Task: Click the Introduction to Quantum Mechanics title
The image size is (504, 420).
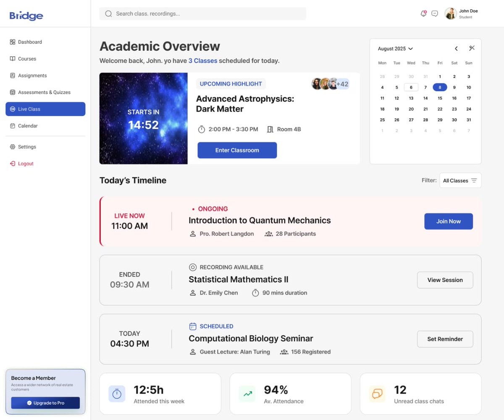Action: [x=260, y=220]
